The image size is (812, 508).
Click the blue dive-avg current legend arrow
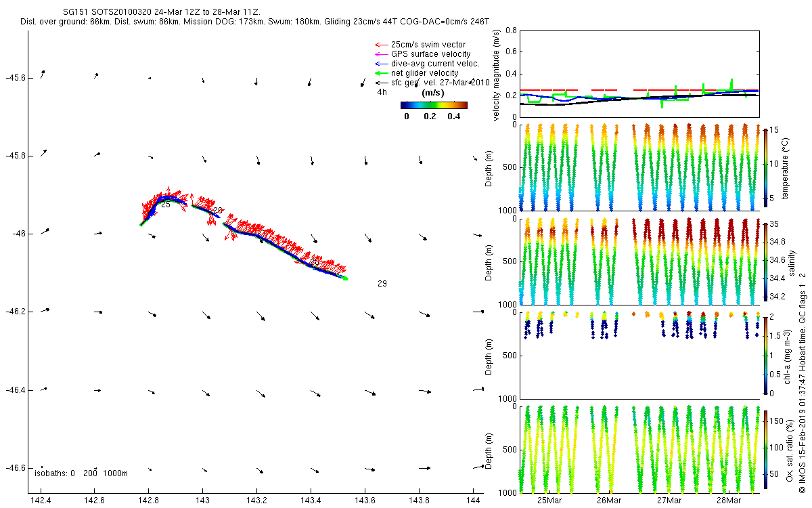coord(381,64)
